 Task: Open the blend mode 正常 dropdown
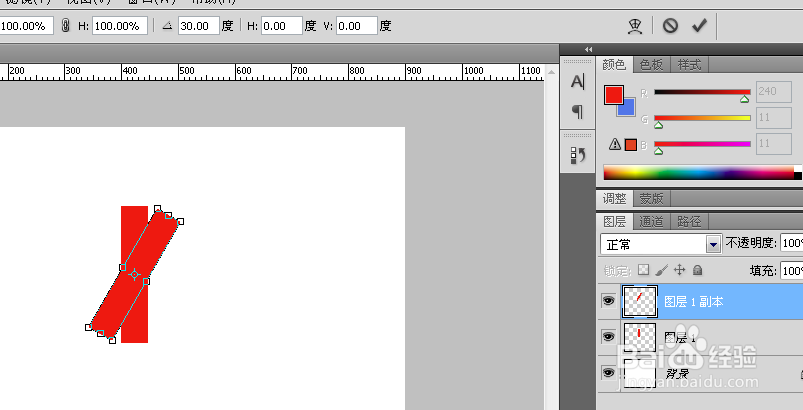[x=661, y=244]
